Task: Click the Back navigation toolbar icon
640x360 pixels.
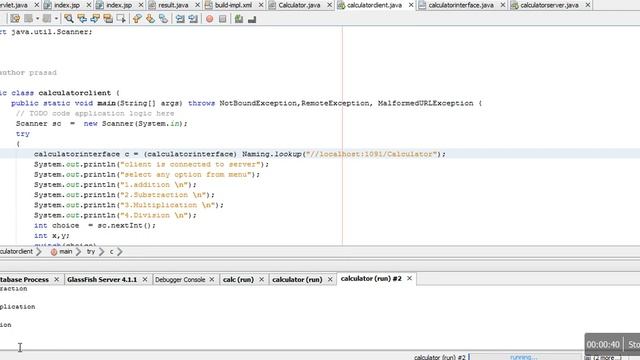Action: coord(28,19)
